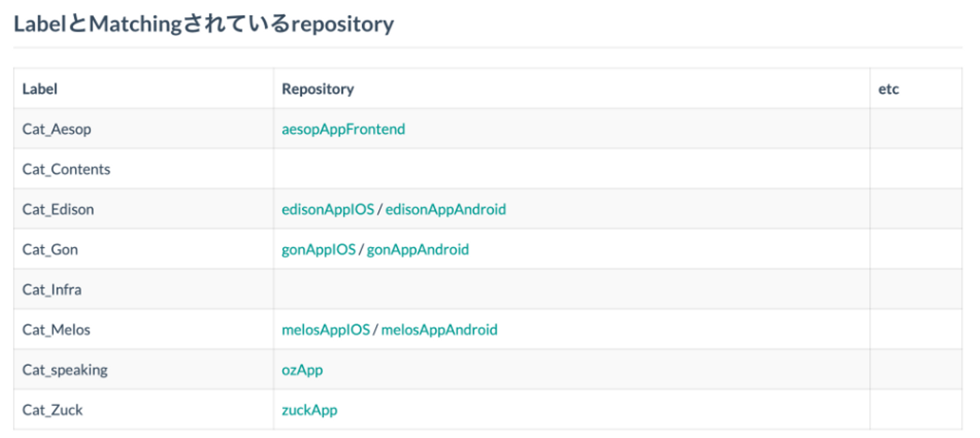Select the Cat_Edison label cell
Screen dimensions: 980x438
(58, 209)
